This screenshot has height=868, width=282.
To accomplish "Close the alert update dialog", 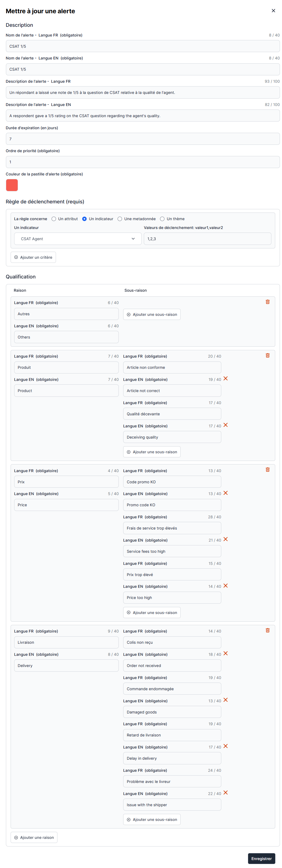I will pyautogui.click(x=273, y=11).
